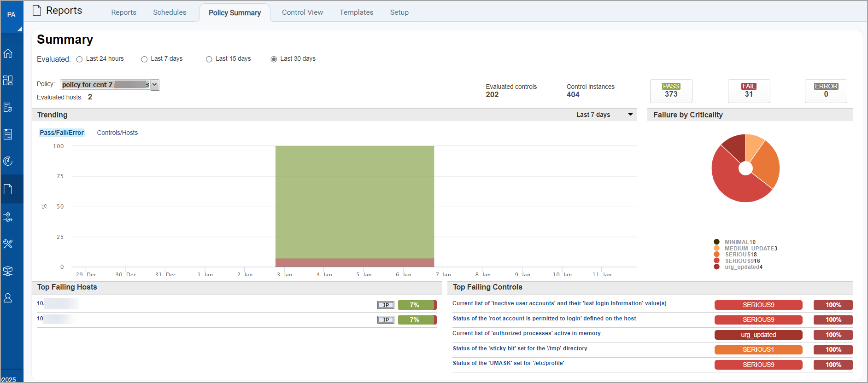868x383 pixels.
Task: Open 'UMASK' set for /etc/profile control
Action: (x=508, y=363)
